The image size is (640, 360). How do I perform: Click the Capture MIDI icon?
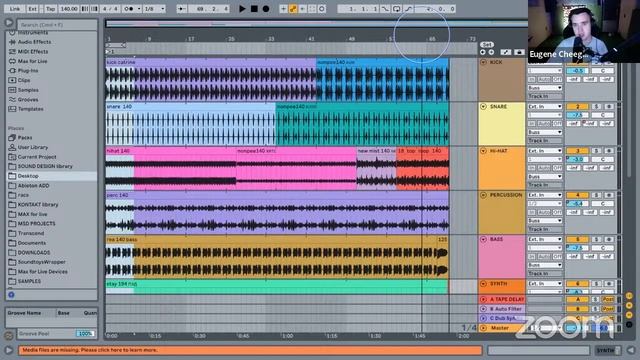click(x=312, y=9)
